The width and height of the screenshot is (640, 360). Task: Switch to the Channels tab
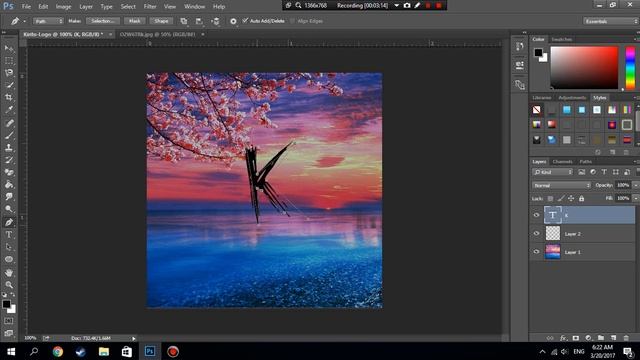point(562,162)
